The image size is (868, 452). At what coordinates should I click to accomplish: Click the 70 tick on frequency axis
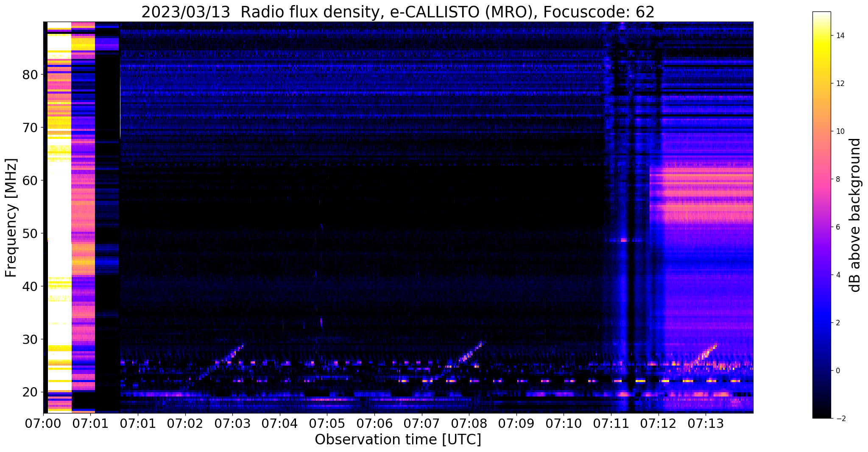[30, 128]
